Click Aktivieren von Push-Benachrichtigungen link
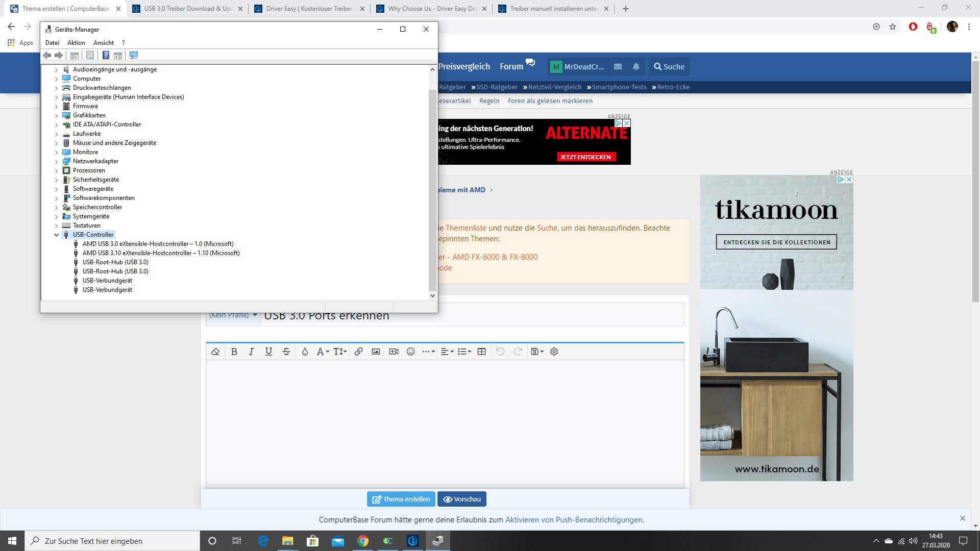This screenshot has height=551, width=980. point(574,520)
